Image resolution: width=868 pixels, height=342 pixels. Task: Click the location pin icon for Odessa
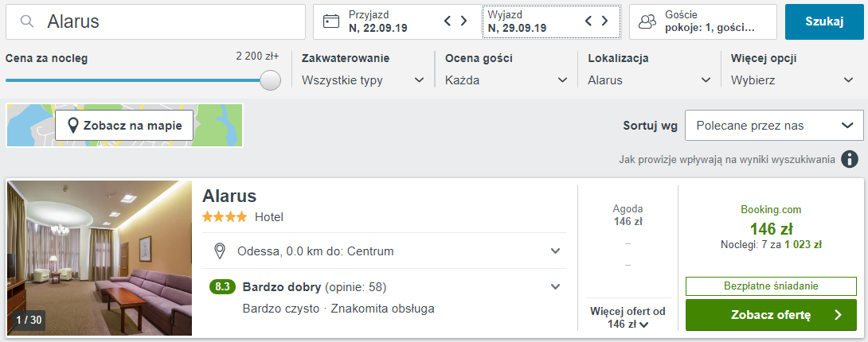click(221, 251)
